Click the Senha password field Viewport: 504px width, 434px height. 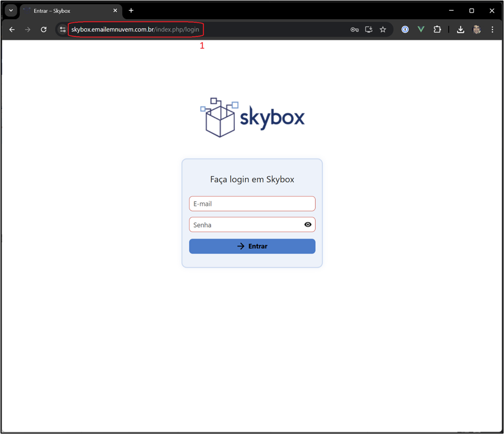click(245, 225)
